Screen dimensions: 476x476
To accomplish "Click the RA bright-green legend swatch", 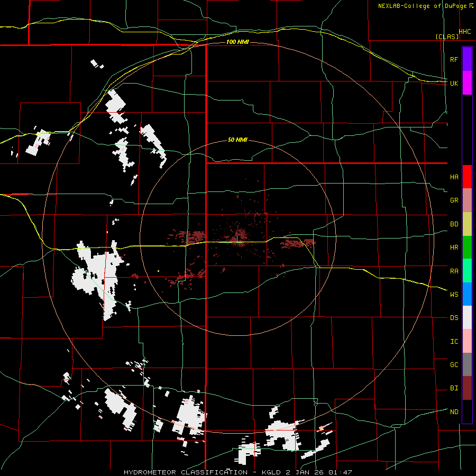I will 467,271.
